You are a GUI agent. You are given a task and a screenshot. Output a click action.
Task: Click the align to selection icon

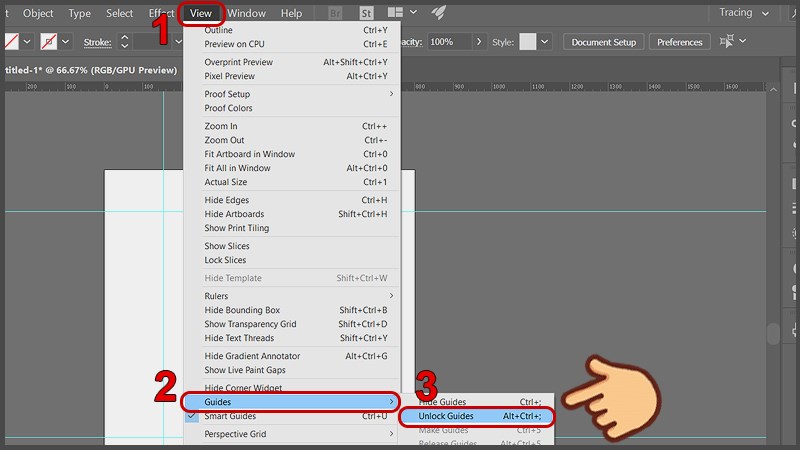tap(727, 41)
